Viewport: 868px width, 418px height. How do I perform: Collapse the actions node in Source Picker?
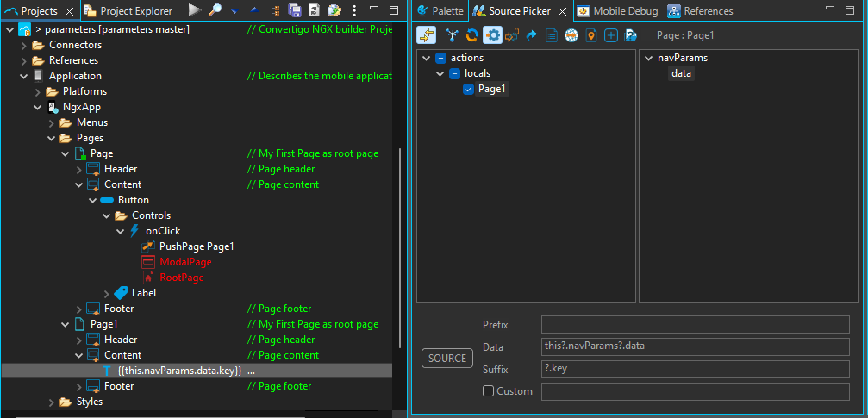[x=426, y=58]
